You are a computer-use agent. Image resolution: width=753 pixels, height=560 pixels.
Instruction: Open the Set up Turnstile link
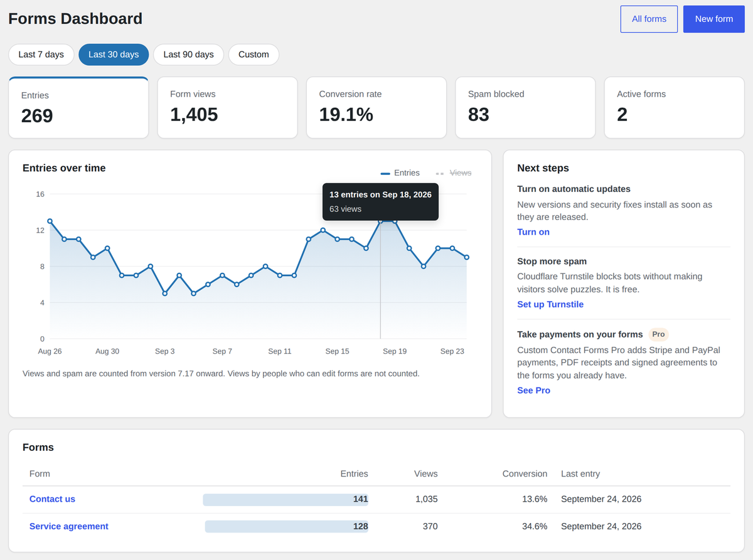click(x=550, y=304)
